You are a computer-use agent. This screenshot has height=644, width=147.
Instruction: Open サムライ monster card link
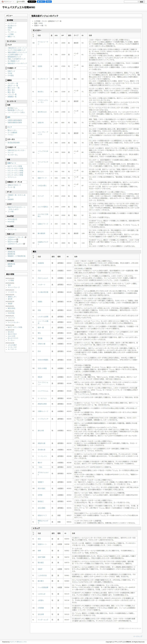pos(41,143)
